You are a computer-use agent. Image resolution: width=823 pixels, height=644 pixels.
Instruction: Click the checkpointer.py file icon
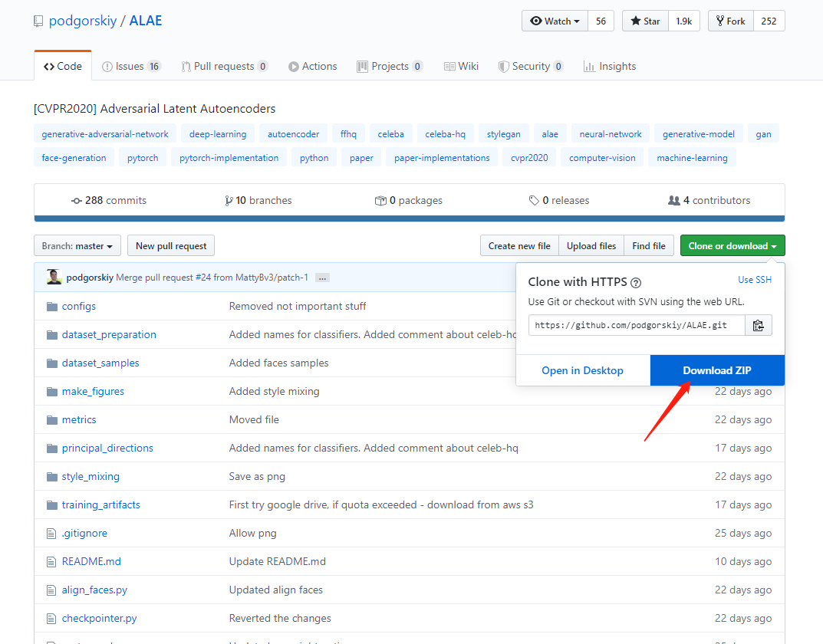coord(51,618)
